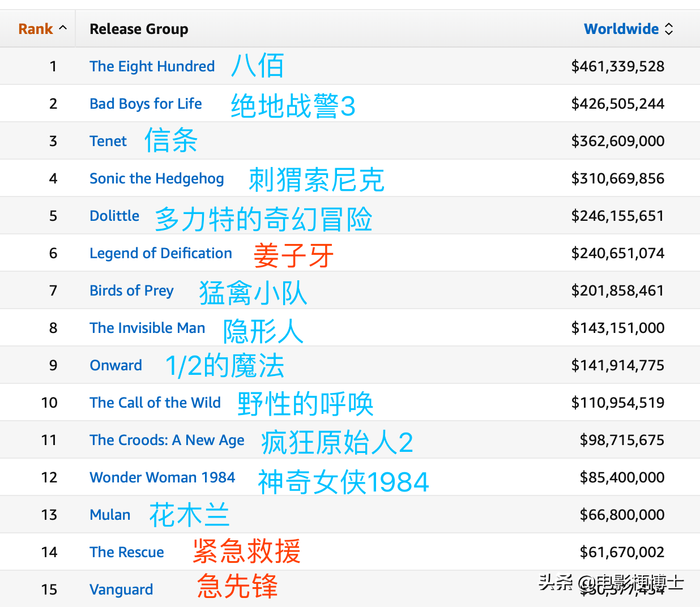Select the red Chinese title 紧急救援

(246, 552)
